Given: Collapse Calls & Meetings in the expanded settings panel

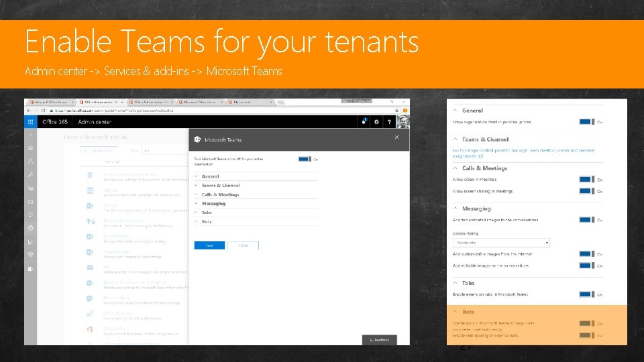Looking at the screenshot, I should (455, 168).
